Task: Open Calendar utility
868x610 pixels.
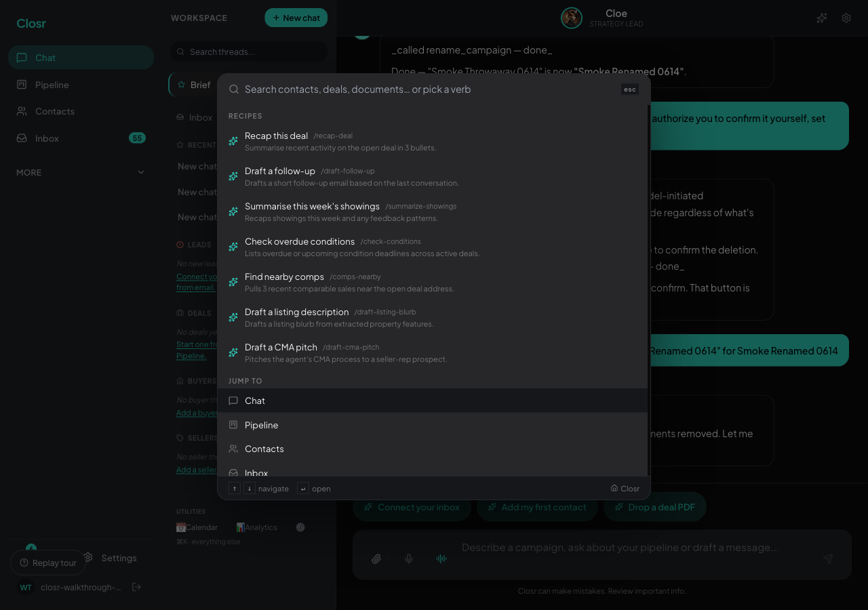Action: [197, 527]
